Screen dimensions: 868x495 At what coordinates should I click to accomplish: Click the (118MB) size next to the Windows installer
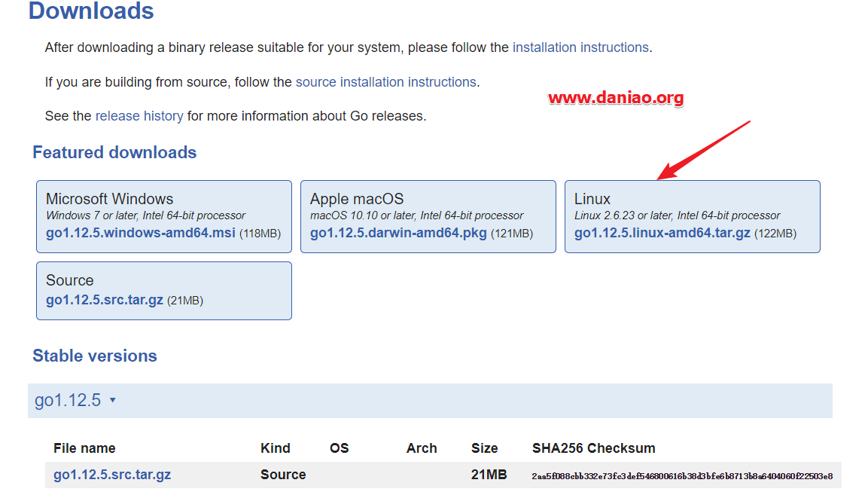260,234
